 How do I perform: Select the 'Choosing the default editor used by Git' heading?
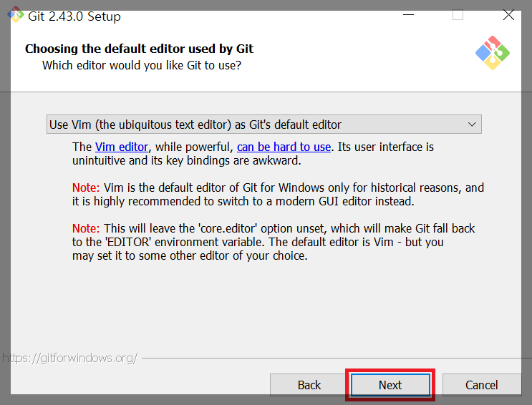point(139,49)
